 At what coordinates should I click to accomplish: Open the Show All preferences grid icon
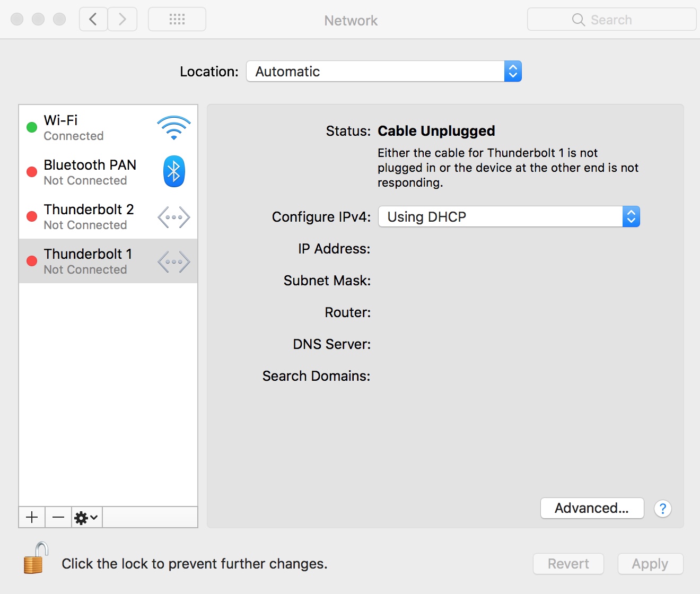pos(177,19)
